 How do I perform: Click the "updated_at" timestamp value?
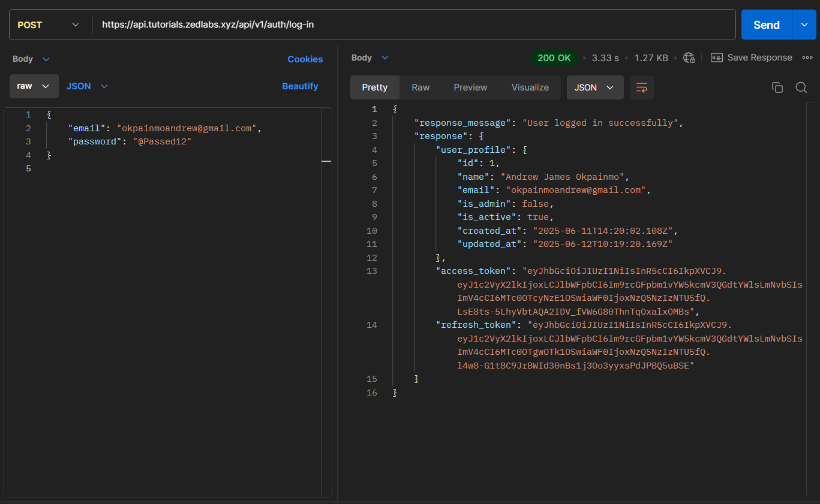(603, 244)
